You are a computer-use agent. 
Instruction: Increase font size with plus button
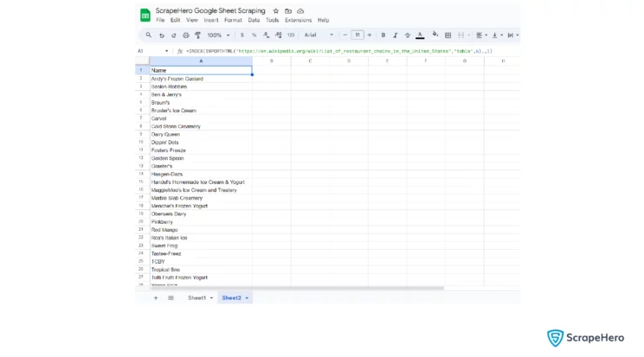[370, 35]
